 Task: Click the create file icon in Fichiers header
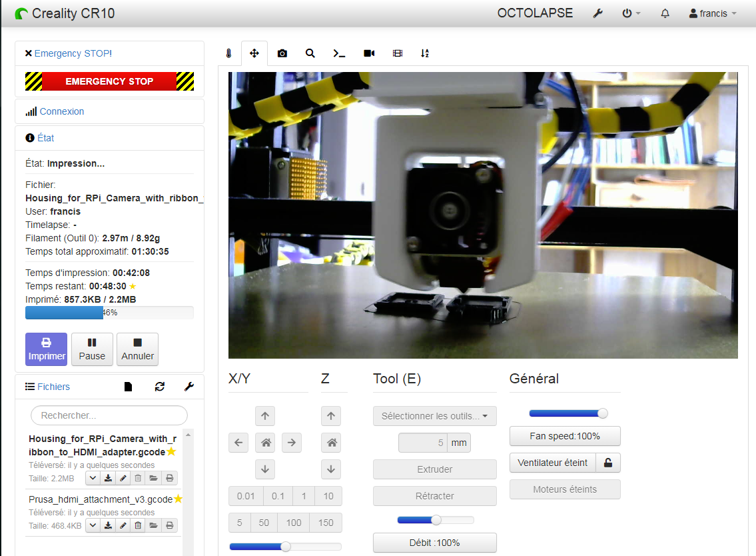click(x=128, y=387)
